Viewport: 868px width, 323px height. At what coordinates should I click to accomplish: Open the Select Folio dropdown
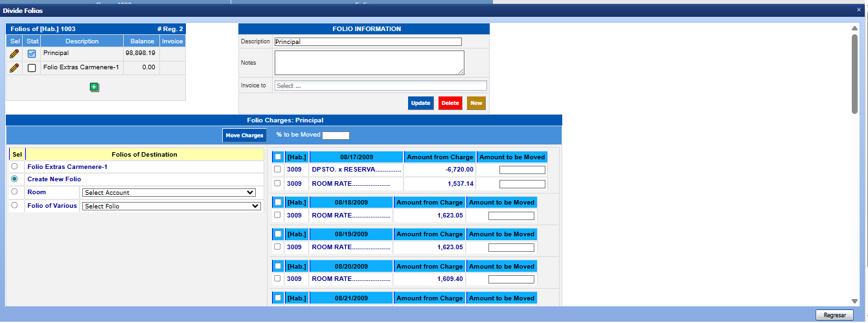pos(171,206)
